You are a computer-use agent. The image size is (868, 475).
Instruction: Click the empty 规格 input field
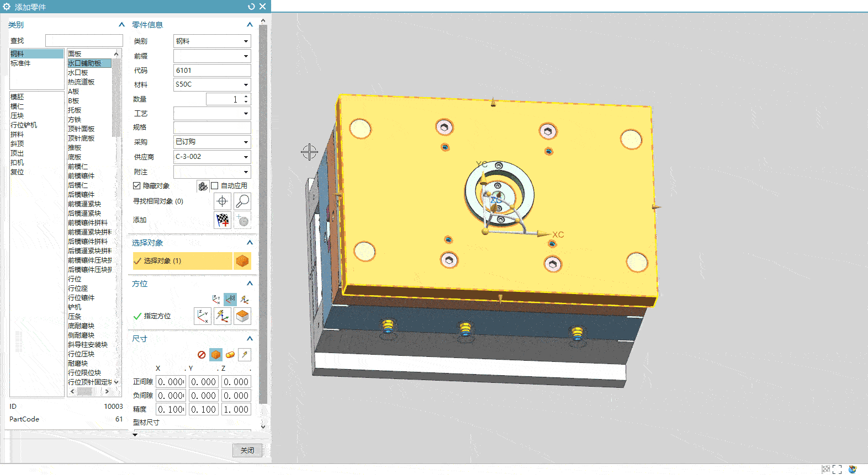coord(212,127)
